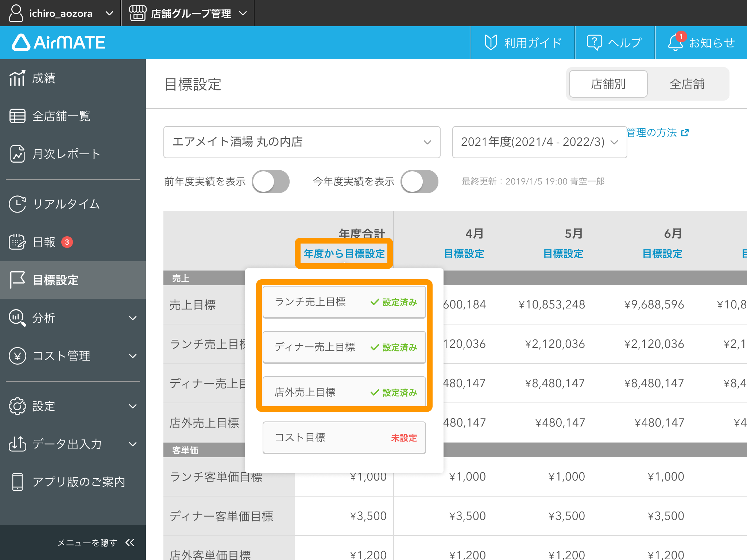Click the 設定 gear icon

click(17, 406)
